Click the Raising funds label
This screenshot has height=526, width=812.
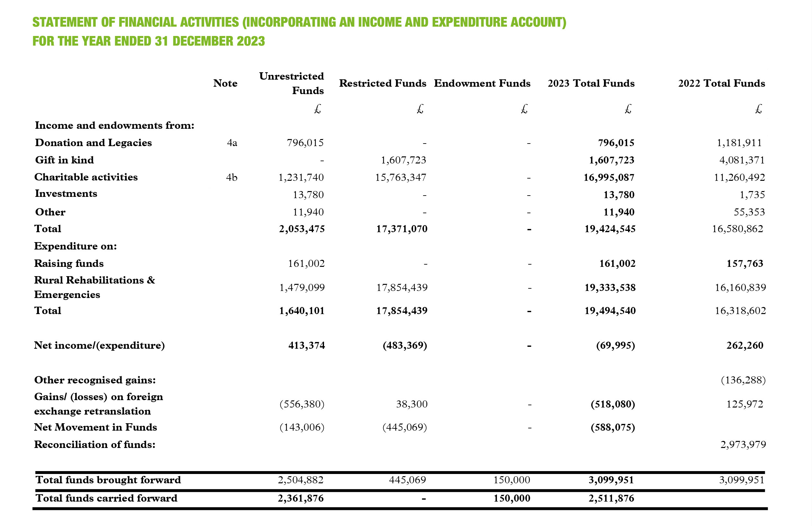69,264
